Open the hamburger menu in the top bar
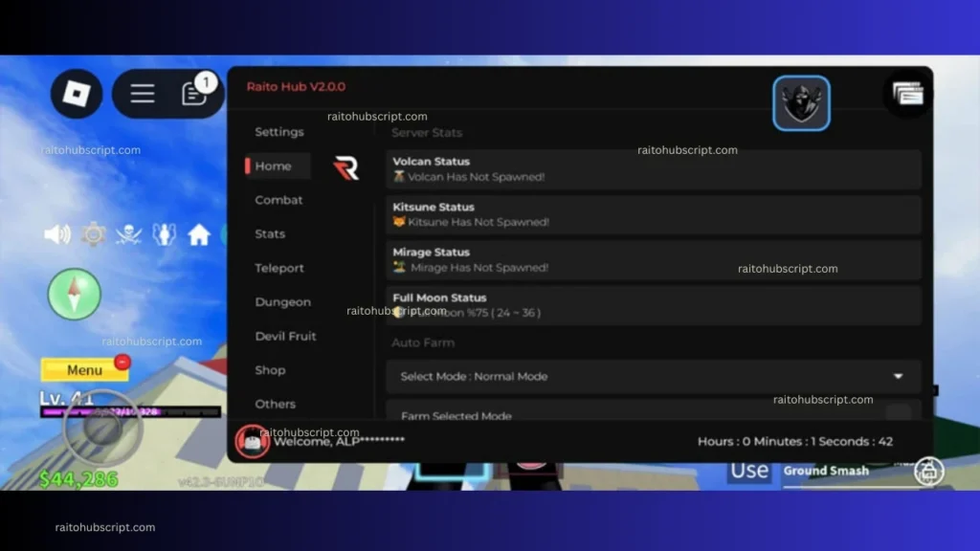The width and height of the screenshot is (980, 551). (143, 94)
